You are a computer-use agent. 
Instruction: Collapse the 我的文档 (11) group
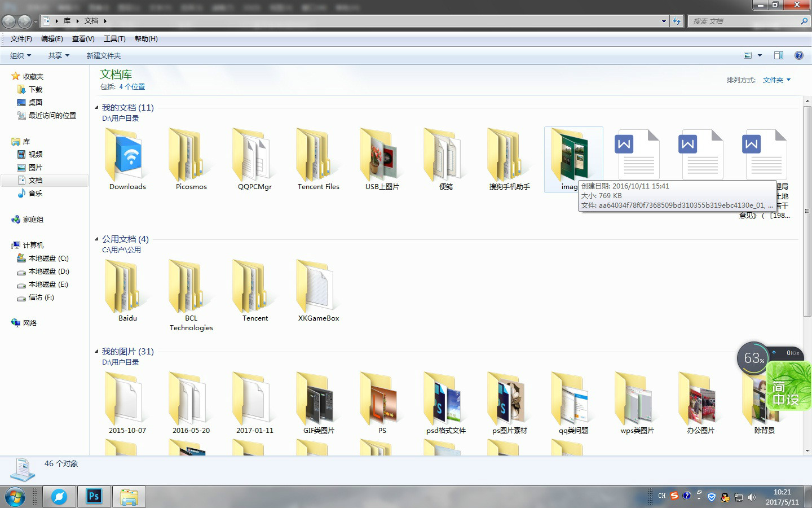point(96,107)
